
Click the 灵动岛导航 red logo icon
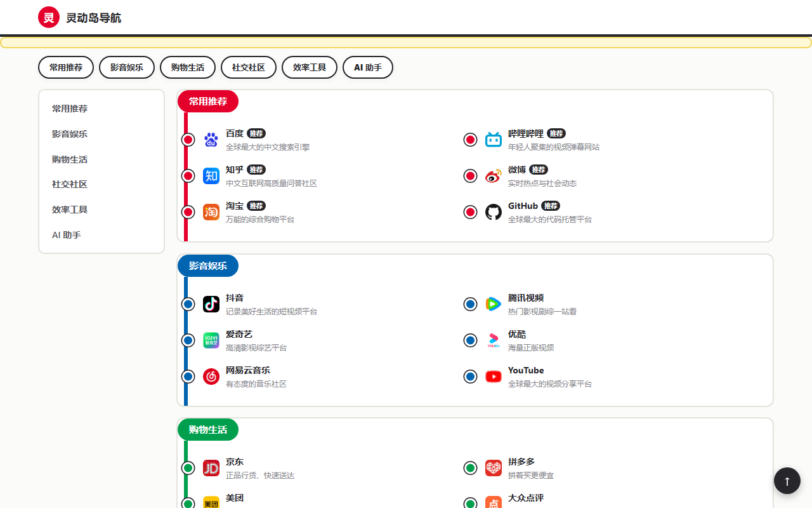pyautogui.click(x=49, y=17)
